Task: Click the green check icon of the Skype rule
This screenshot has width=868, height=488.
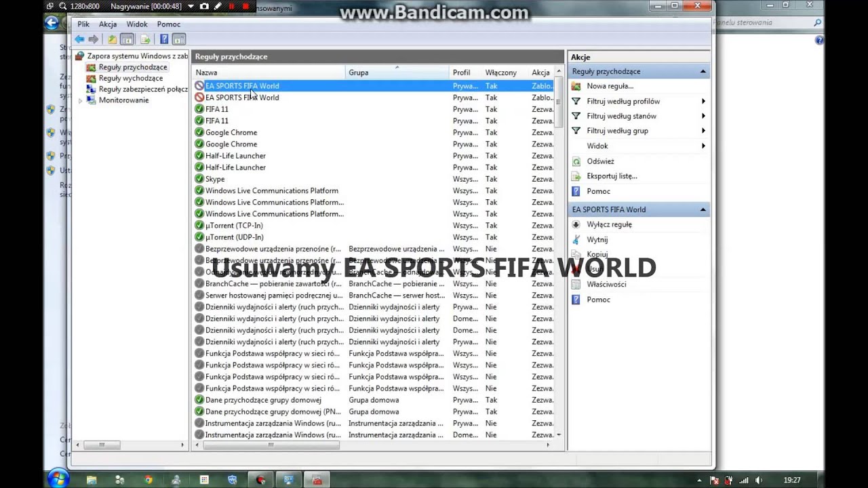Action: [x=199, y=179]
